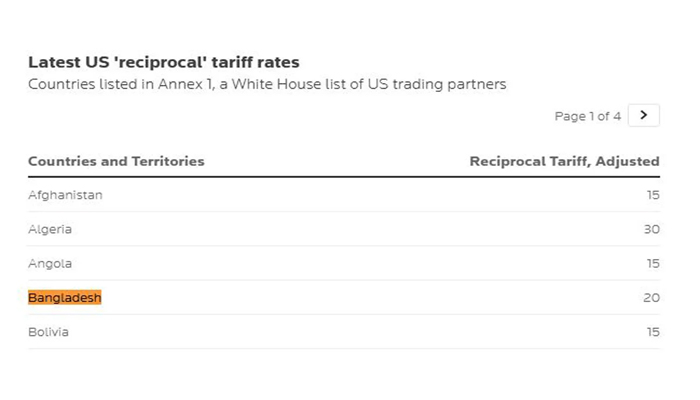The height and width of the screenshot is (400, 700).
Task: Click Bangladesh's tariff value 20
Action: [651, 298]
